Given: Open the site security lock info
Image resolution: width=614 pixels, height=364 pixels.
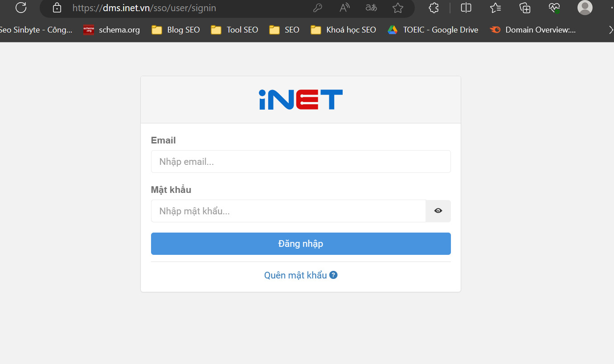Looking at the screenshot, I should pos(56,8).
